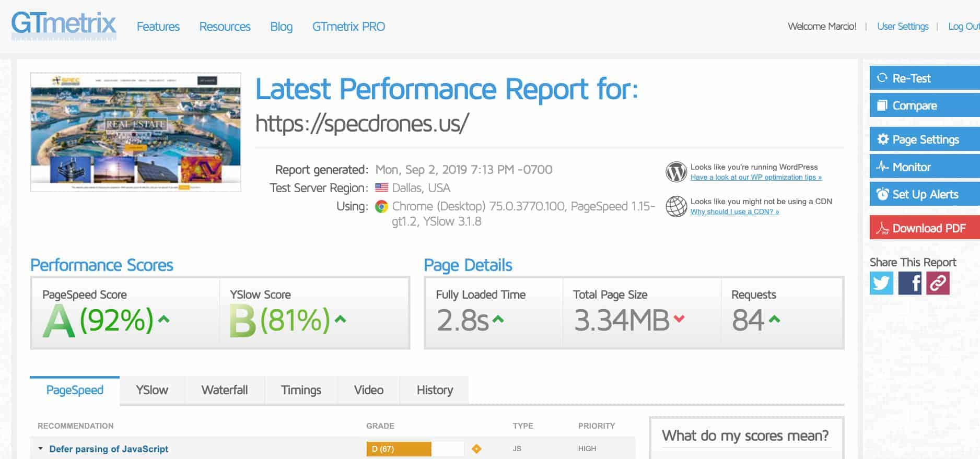Open the Video tab
The image size is (980, 459).
pyautogui.click(x=369, y=390)
